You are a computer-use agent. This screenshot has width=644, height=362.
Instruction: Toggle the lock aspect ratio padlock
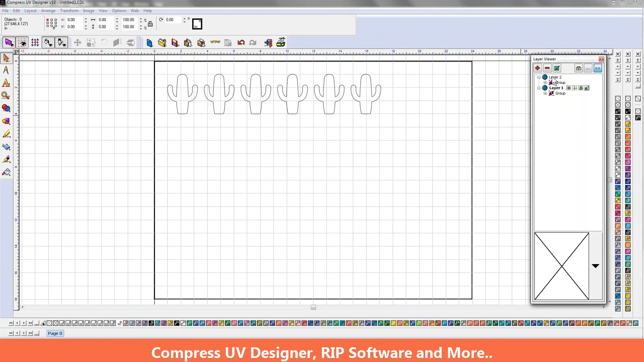151,24
